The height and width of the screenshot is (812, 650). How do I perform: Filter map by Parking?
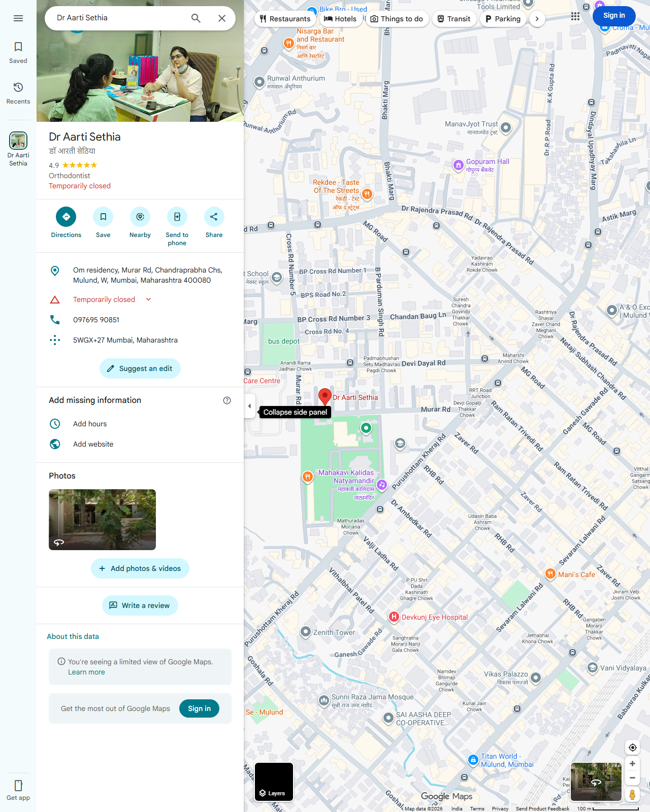[503, 19]
